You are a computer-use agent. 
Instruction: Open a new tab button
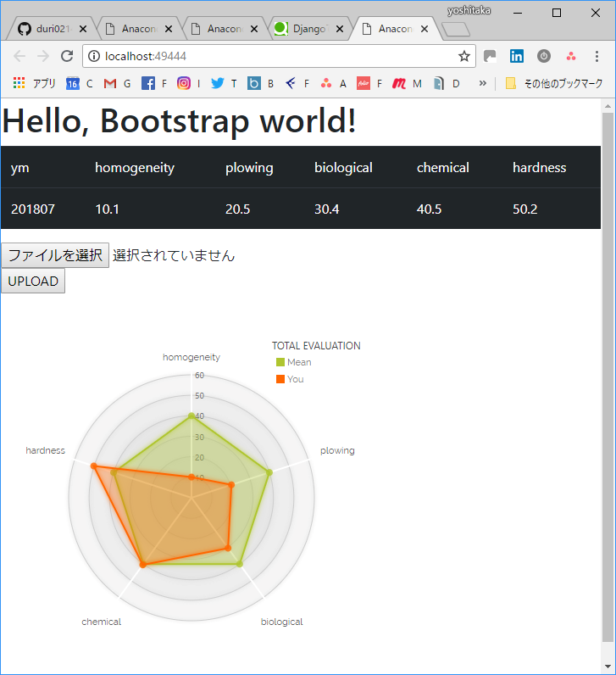coord(456,30)
